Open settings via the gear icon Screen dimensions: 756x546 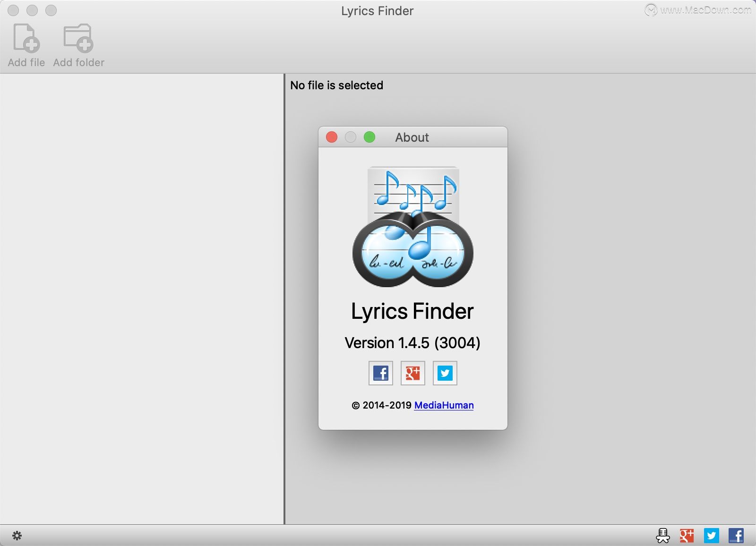point(17,536)
